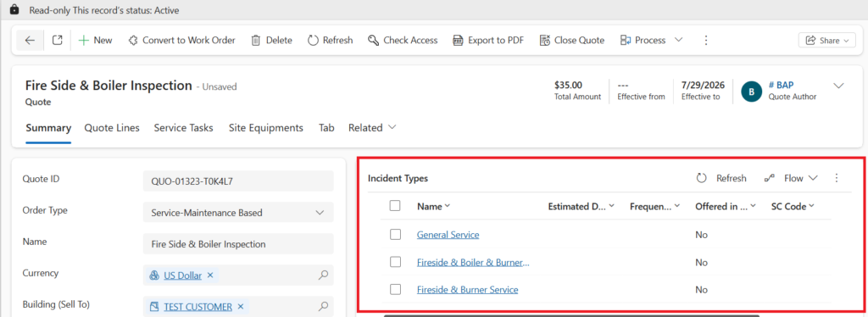
Task: Click the Incident Types refresh icon
Action: tap(701, 178)
